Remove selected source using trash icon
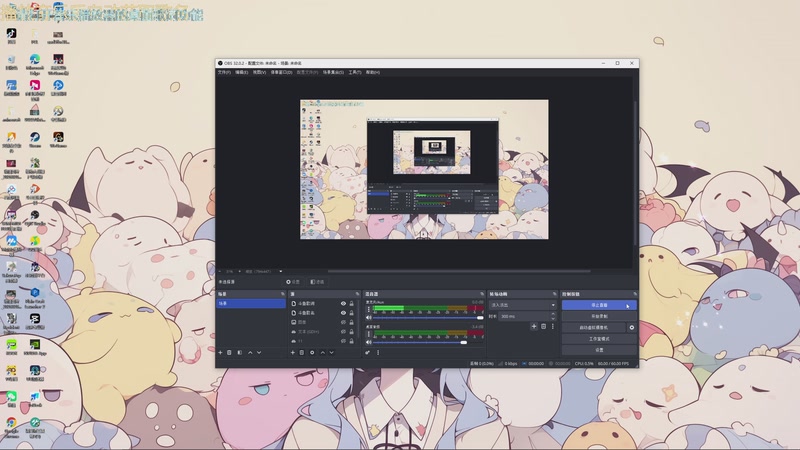The image size is (800, 450). coord(302,353)
